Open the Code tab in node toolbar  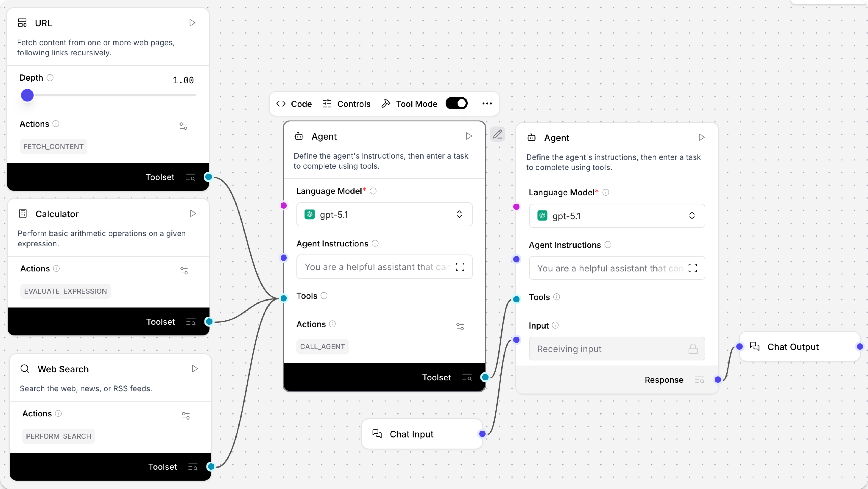tap(294, 104)
